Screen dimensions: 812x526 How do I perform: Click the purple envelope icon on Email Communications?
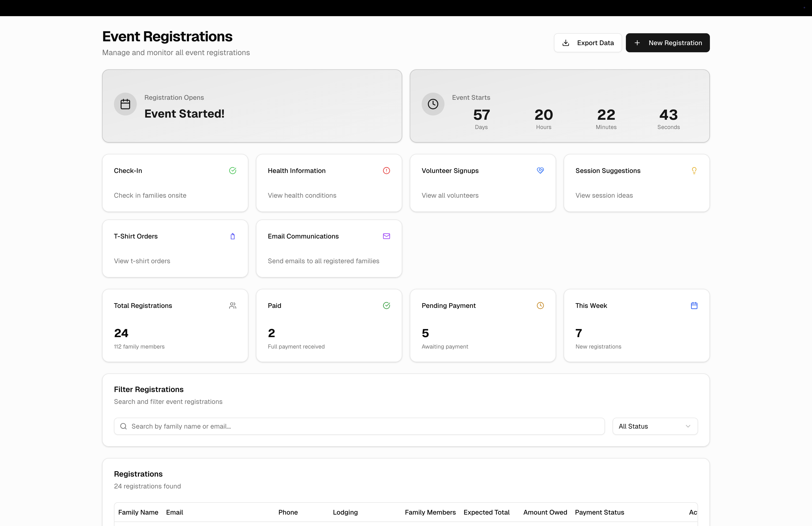point(387,236)
